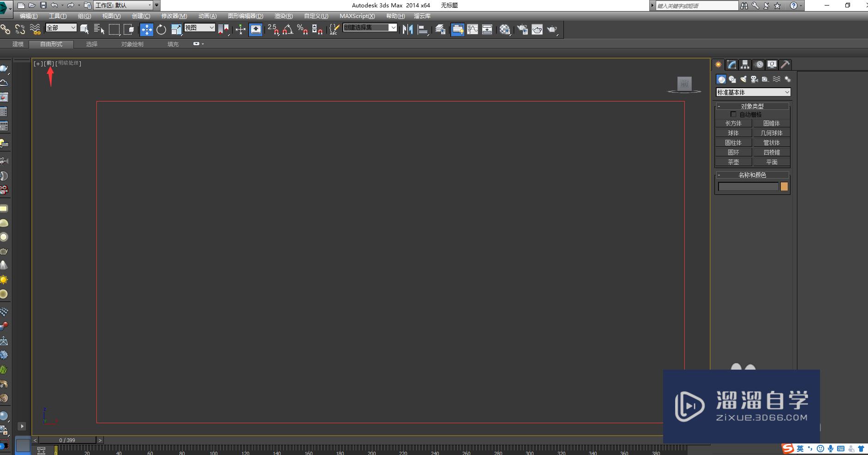Collapse the 名称和颜色 rollout
Screen dimensions: 868x455
752,175
